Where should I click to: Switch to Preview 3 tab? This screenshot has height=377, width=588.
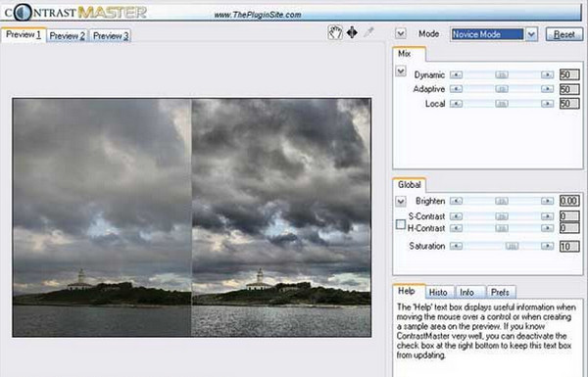(x=111, y=36)
